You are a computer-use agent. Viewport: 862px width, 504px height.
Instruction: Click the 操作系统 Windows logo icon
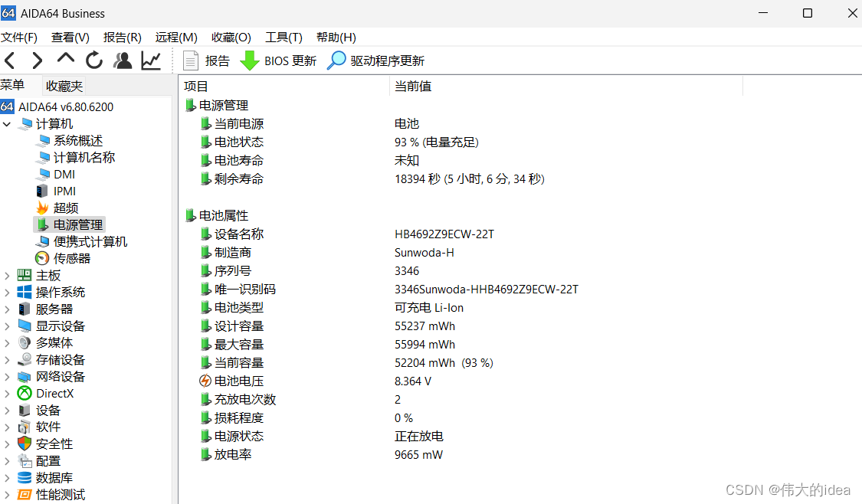point(25,293)
